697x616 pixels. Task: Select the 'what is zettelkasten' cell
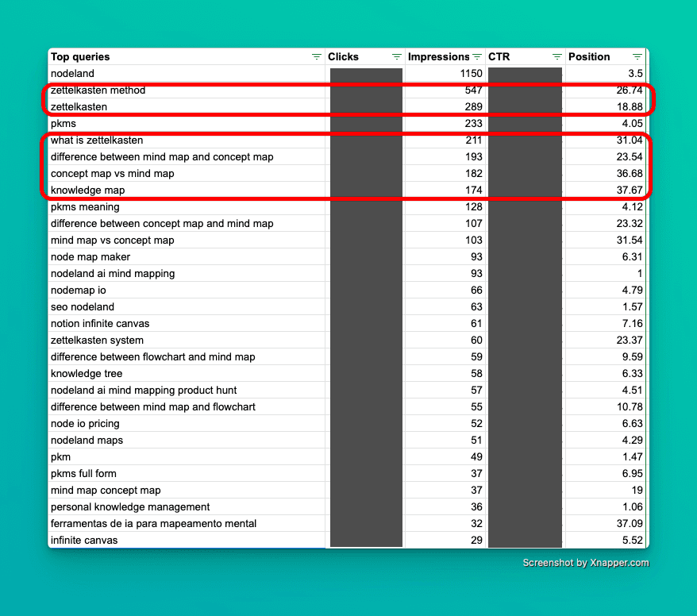click(x=187, y=140)
